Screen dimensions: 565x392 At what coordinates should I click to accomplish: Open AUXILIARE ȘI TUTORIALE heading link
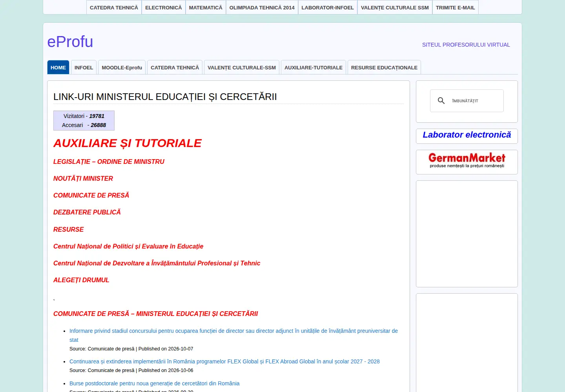point(128,143)
